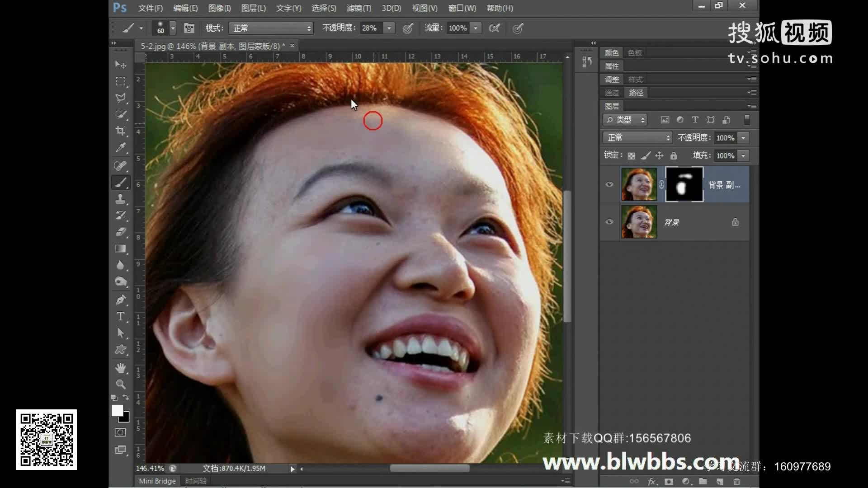Select the Gradient tool
This screenshot has height=488, width=868.
pos(120,249)
